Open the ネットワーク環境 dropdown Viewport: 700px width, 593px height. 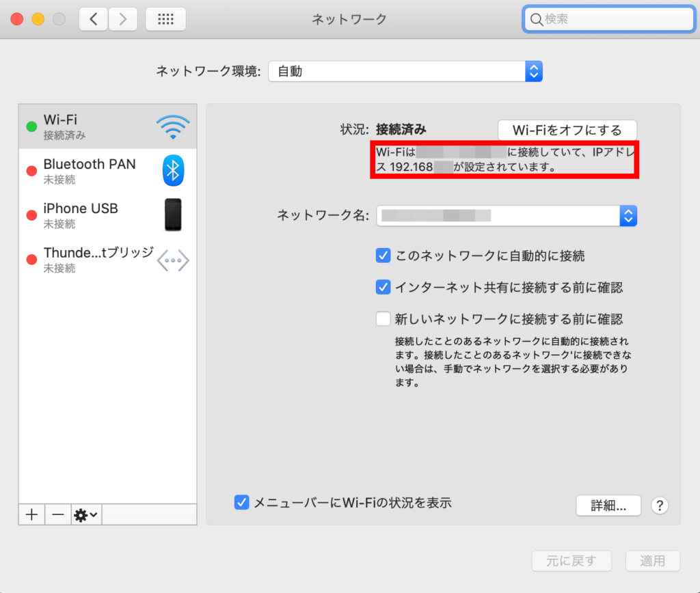(405, 71)
